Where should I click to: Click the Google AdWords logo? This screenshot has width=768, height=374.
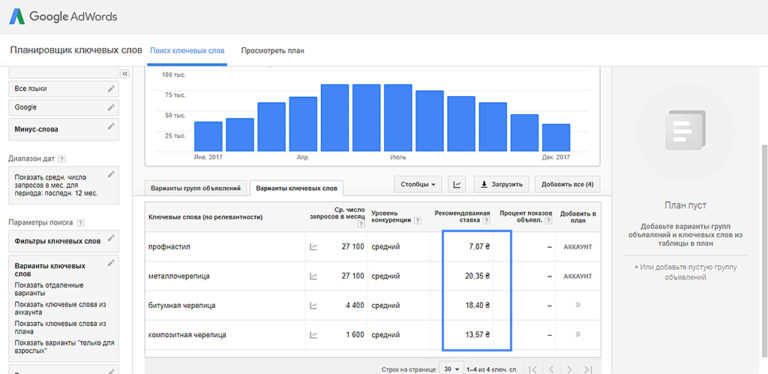63,17
